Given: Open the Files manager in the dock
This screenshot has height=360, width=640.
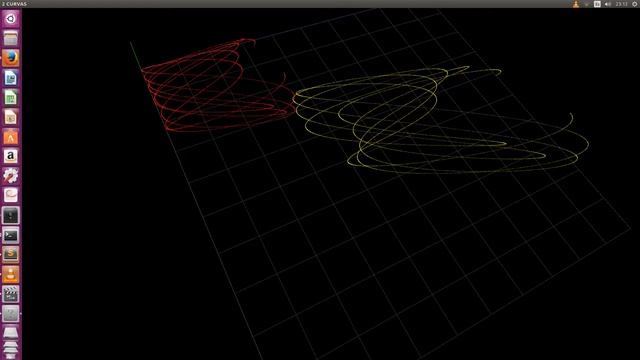Looking at the screenshot, I should pos(11,38).
